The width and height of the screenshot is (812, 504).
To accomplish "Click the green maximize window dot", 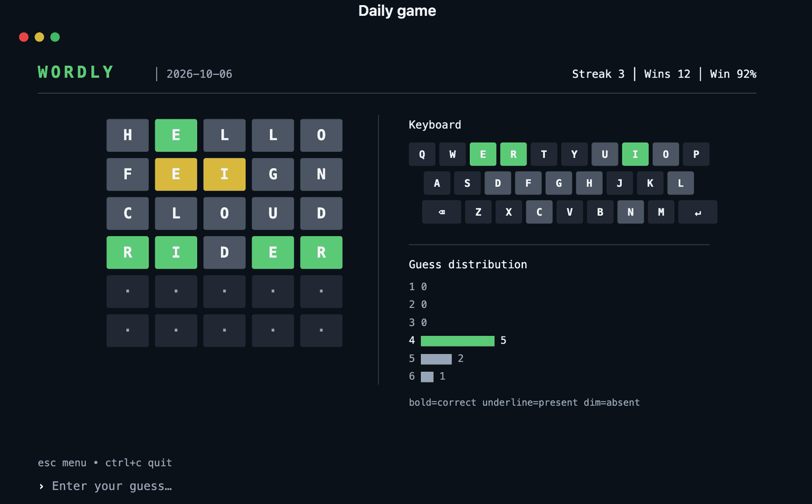I will click(55, 37).
